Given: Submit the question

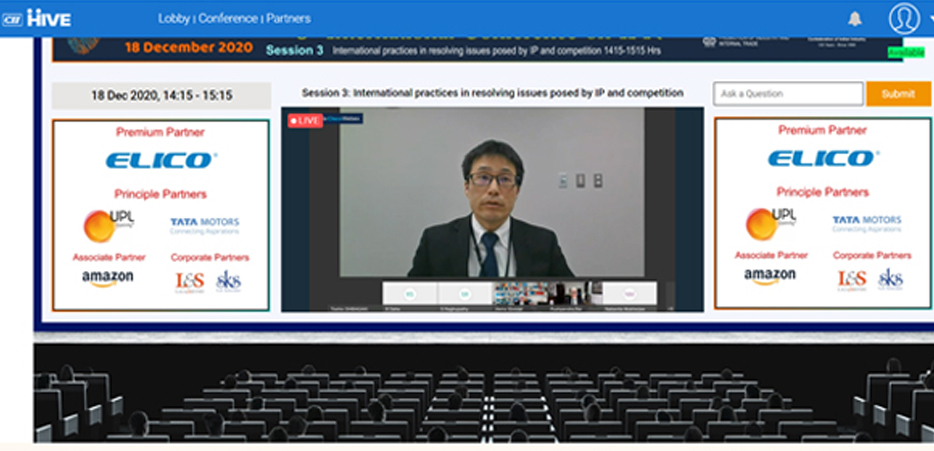Looking at the screenshot, I should 898,94.
